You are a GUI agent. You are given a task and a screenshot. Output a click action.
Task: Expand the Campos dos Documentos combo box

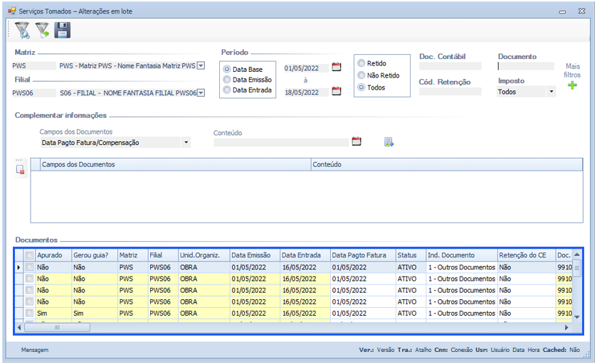click(x=186, y=142)
